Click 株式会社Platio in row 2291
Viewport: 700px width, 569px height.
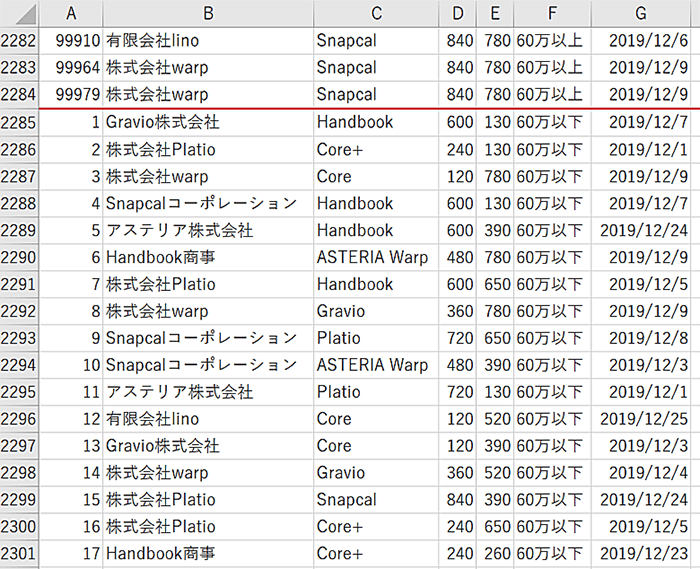click(208, 284)
